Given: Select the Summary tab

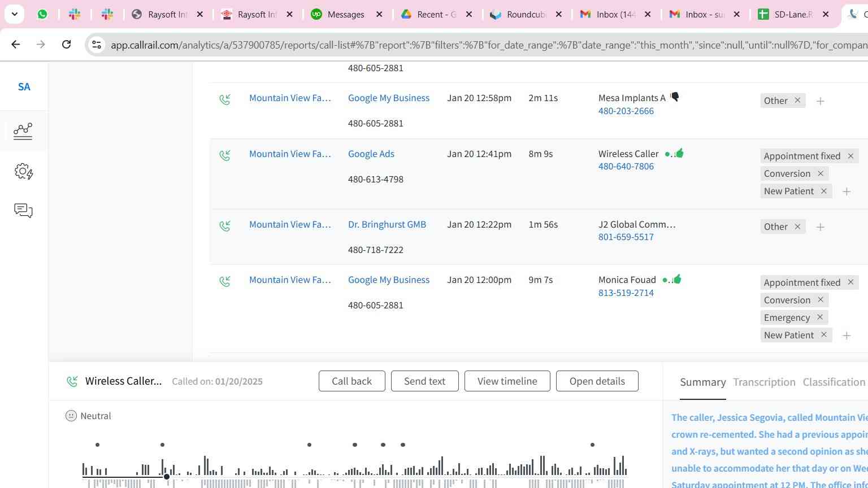Looking at the screenshot, I should coord(702,382).
